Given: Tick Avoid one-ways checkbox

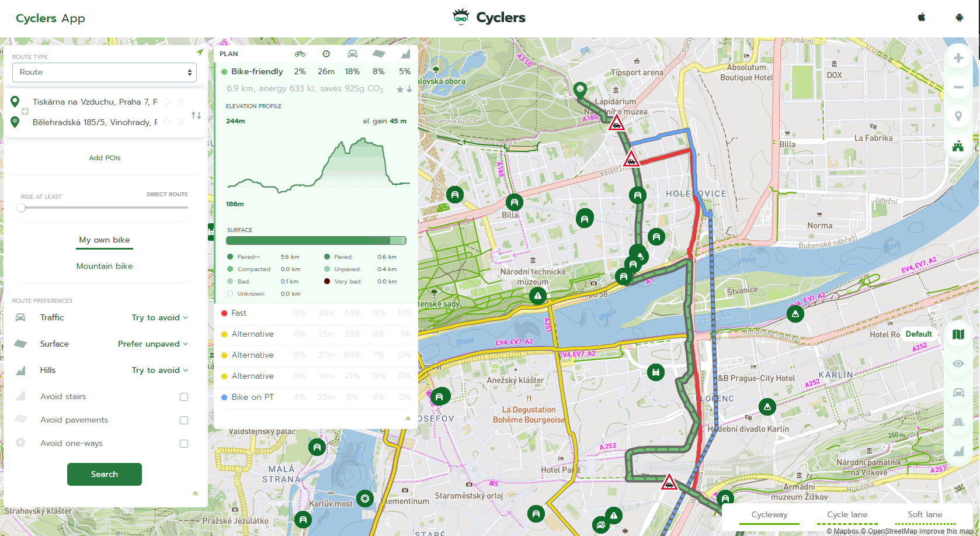Looking at the screenshot, I should coord(184,444).
